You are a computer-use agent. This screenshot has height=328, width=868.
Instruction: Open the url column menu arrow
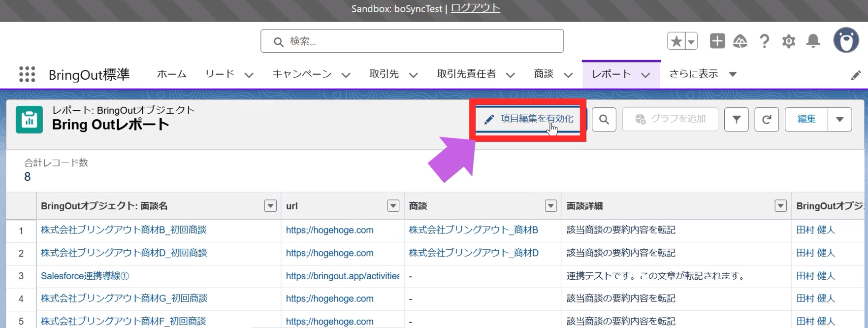[x=393, y=206]
